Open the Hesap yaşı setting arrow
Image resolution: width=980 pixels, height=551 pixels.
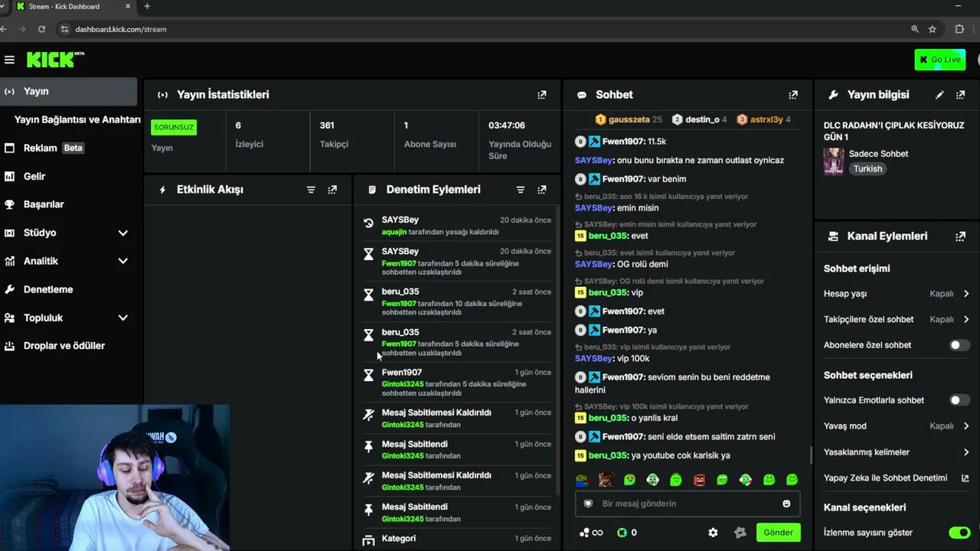coord(966,294)
